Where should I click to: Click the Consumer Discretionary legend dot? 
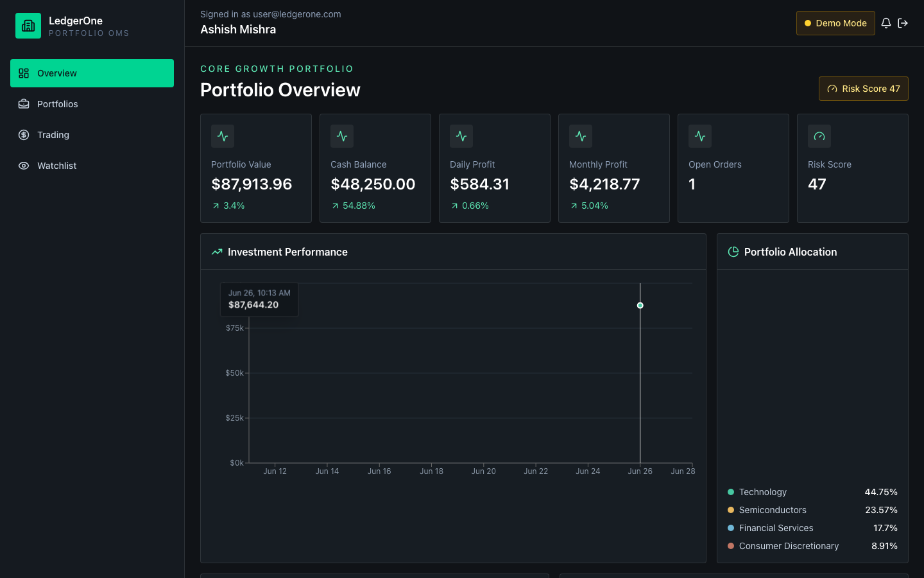[x=731, y=546]
